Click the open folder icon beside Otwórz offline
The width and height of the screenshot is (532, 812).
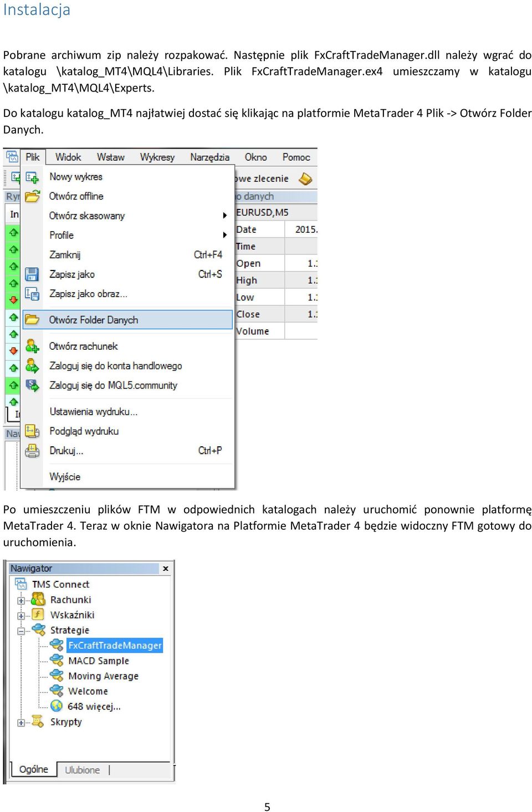[x=32, y=196]
